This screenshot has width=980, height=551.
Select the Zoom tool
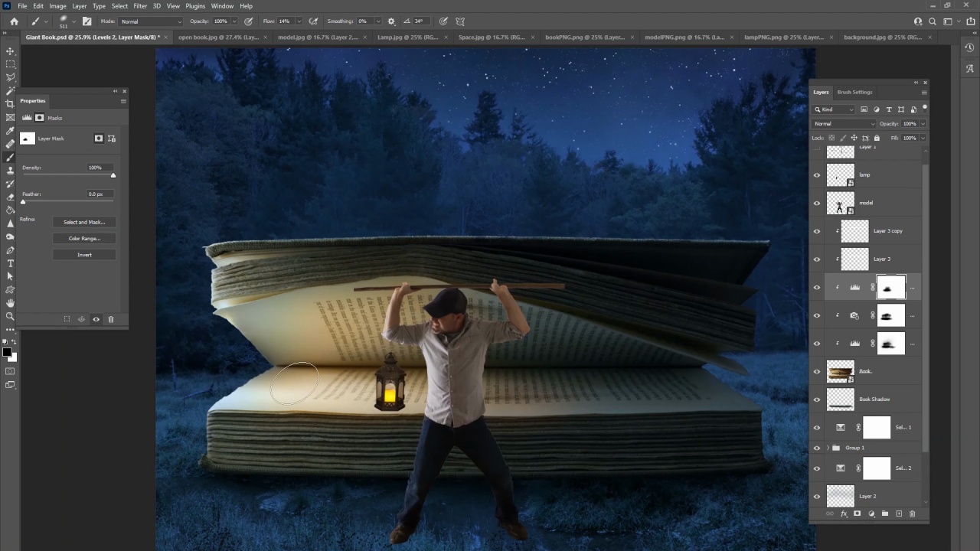10,316
